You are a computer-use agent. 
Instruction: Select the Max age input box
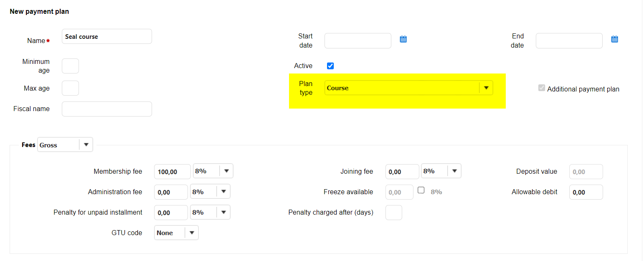70,88
